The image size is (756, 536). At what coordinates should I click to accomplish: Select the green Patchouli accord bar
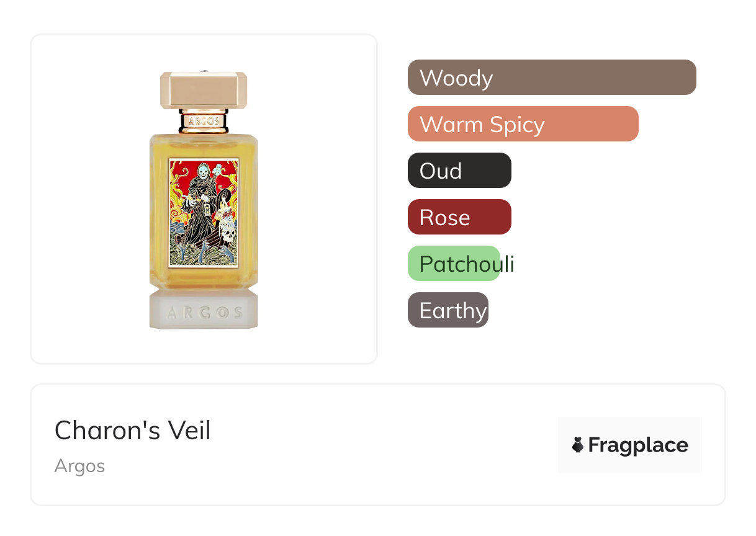pos(454,264)
